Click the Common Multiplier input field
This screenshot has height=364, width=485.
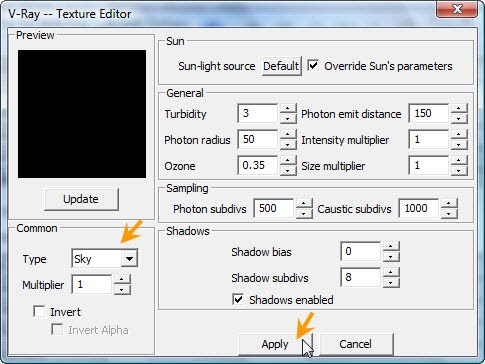click(91, 284)
